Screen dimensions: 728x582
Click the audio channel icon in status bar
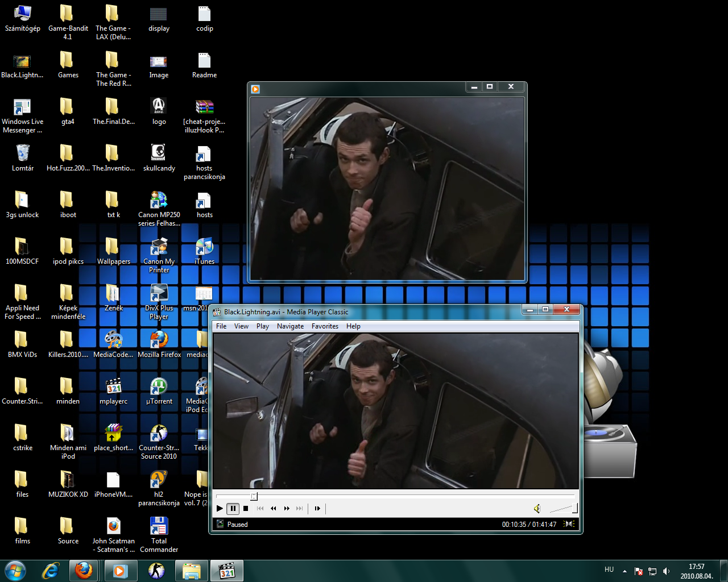pos(569,524)
